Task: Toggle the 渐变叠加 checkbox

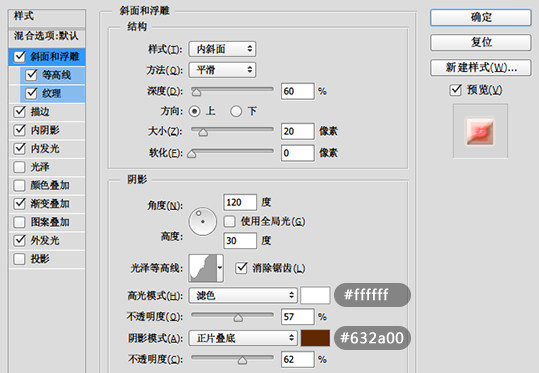Action: click(x=20, y=204)
